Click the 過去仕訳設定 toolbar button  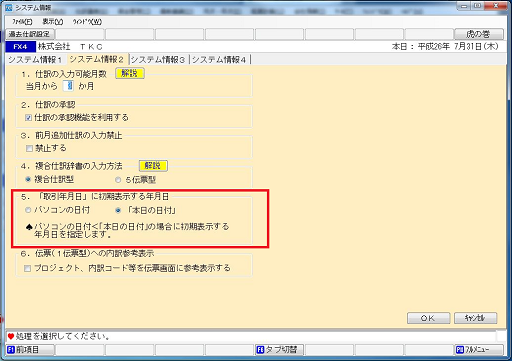pyautogui.click(x=30, y=34)
